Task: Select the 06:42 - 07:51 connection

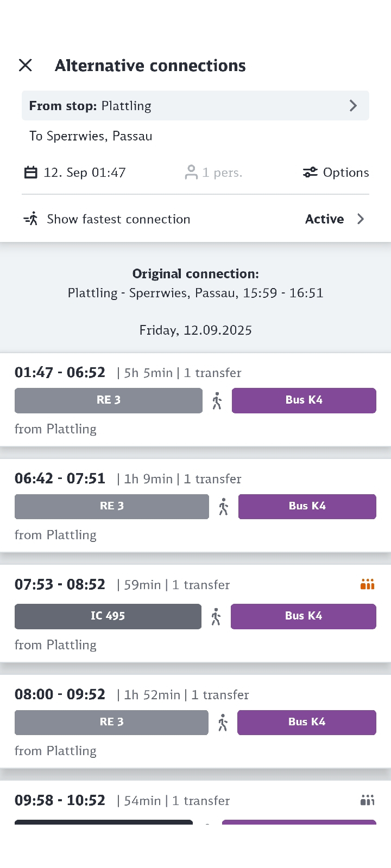Action: pos(195,506)
